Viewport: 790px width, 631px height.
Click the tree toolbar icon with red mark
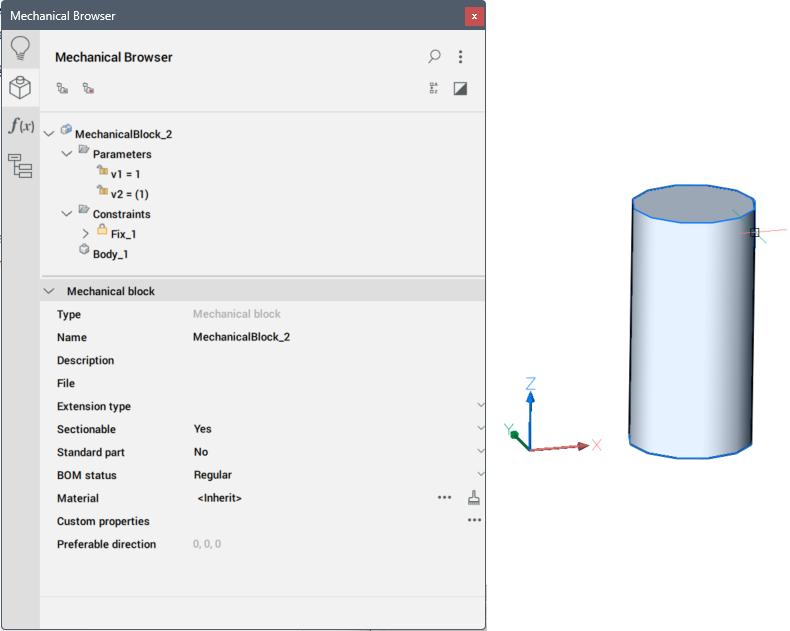click(x=88, y=88)
